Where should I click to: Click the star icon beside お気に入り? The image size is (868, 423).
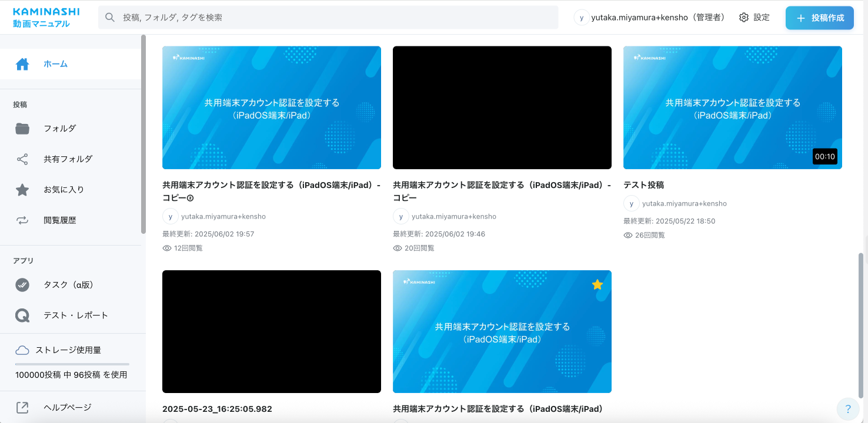pyautogui.click(x=22, y=190)
